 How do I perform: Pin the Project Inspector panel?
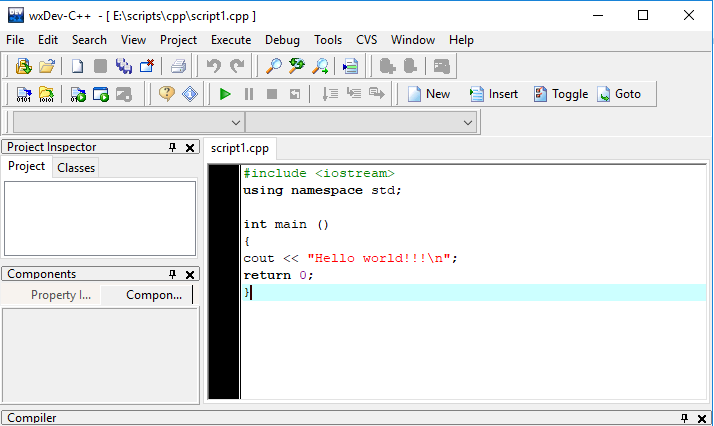click(173, 147)
